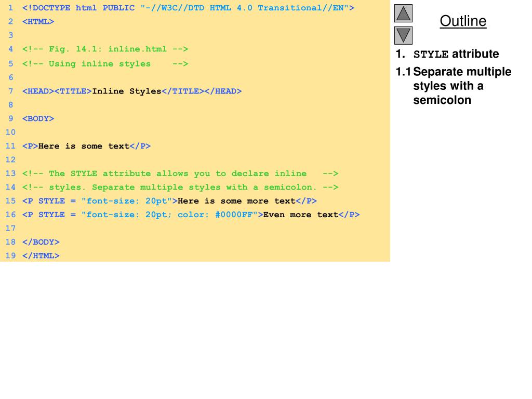Click 'Even more text' on line 16

click(301, 215)
